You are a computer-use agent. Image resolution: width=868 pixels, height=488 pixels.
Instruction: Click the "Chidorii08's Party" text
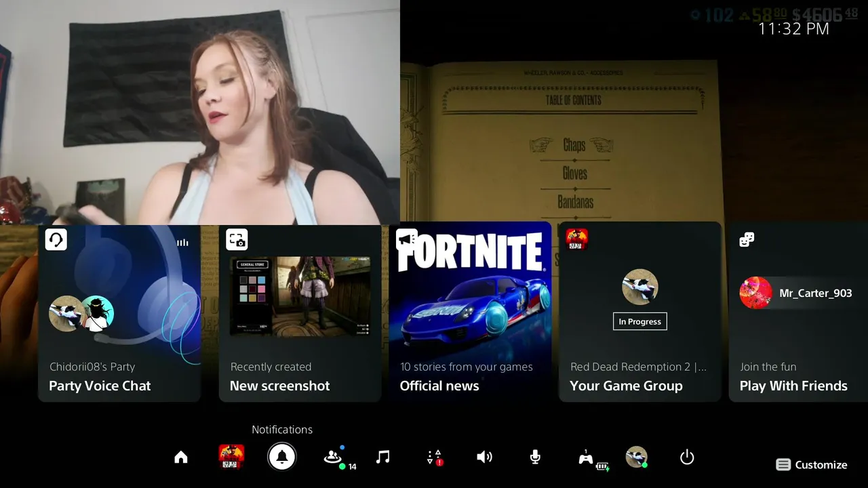[x=92, y=367]
